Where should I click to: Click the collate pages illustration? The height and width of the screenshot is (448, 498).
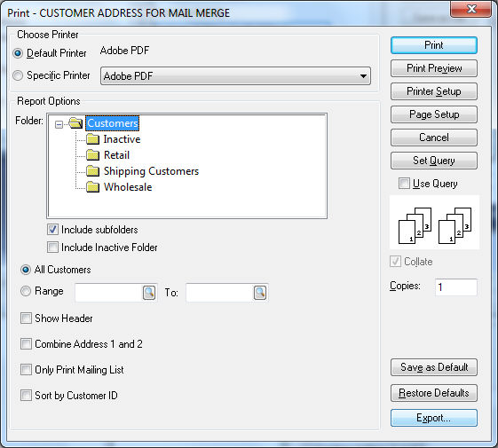pos(434,223)
